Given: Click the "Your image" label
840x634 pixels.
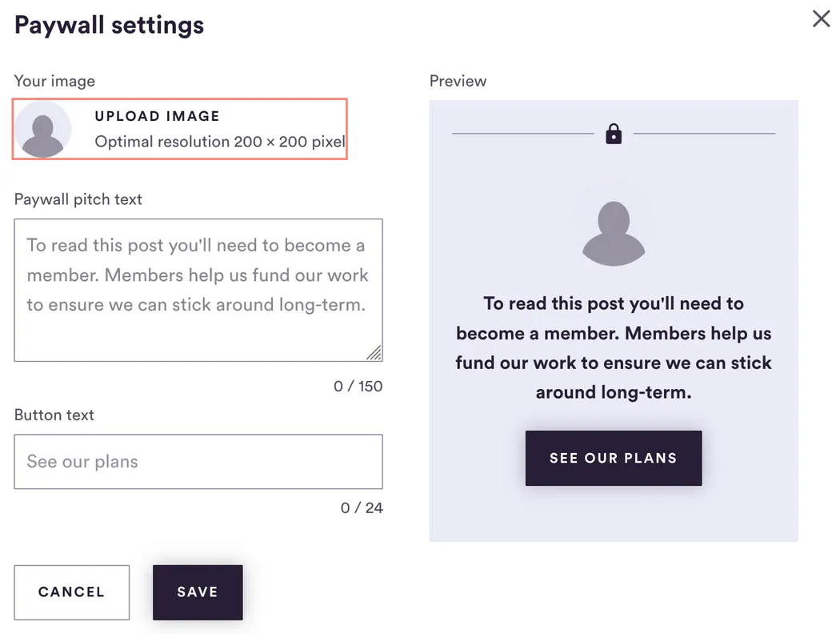Looking at the screenshot, I should point(54,81).
